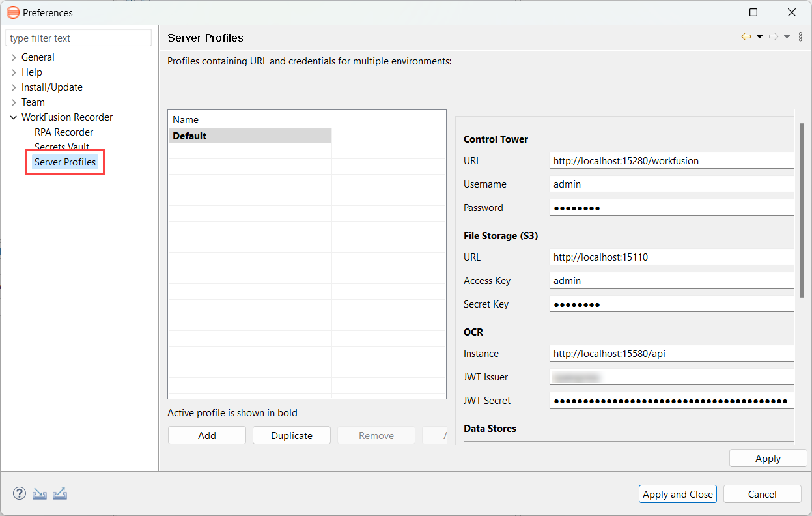The height and width of the screenshot is (516, 812).
Task: Click the Preferences window app icon
Action: coord(12,12)
